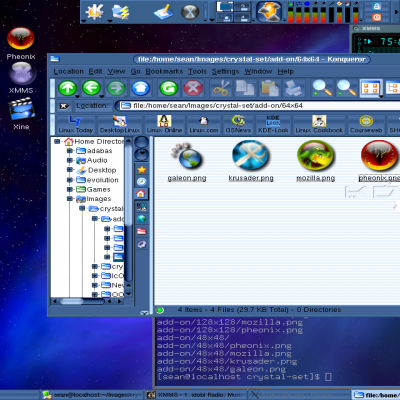This screenshot has width=400, height=400.
Task: Open the KDE-Look bookmark
Action: click(273, 124)
